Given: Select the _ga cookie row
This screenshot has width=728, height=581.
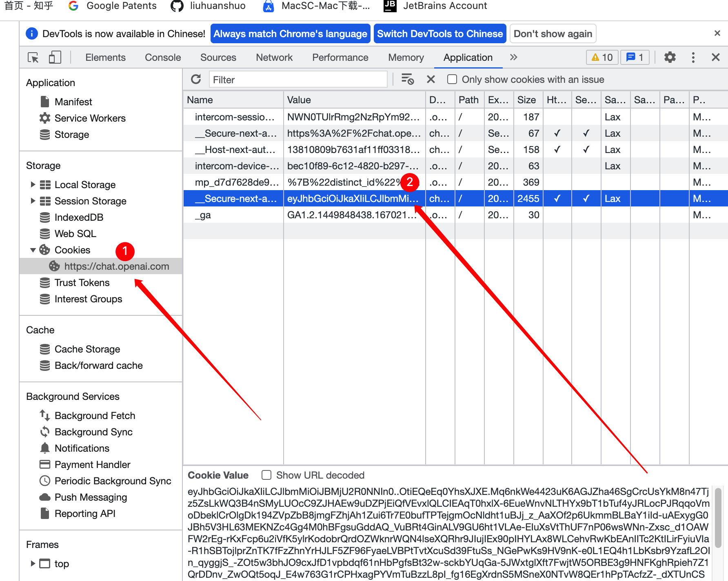Looking at the screenshot, I should [x=455, y=215].
